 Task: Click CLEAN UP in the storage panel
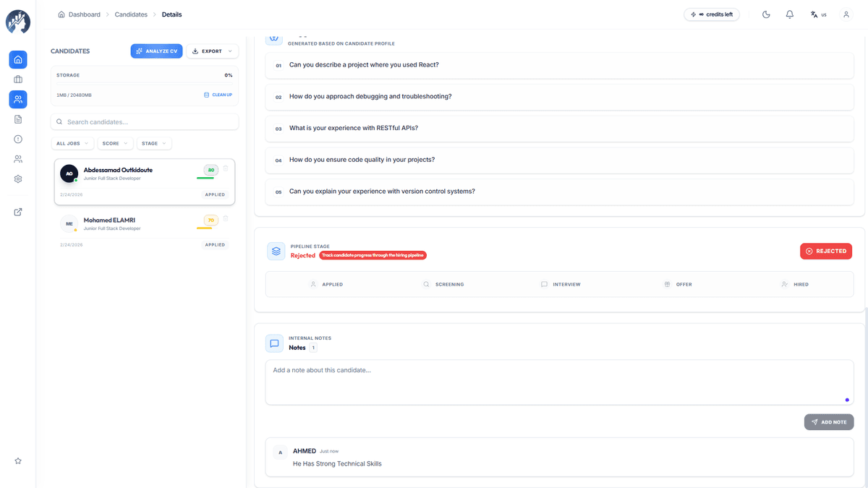[218, 94]
